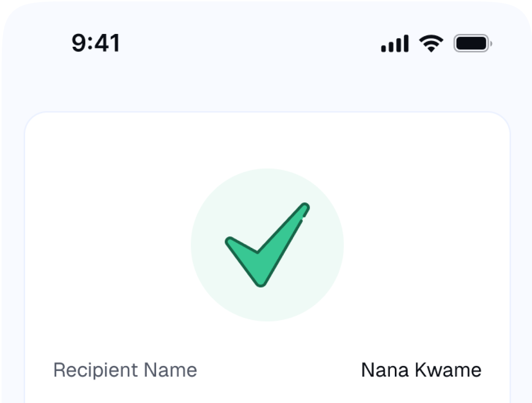This screenshot has width=532, height=403.
Task: Tap the tallest cellular signal bar
Action: (405, 44)
